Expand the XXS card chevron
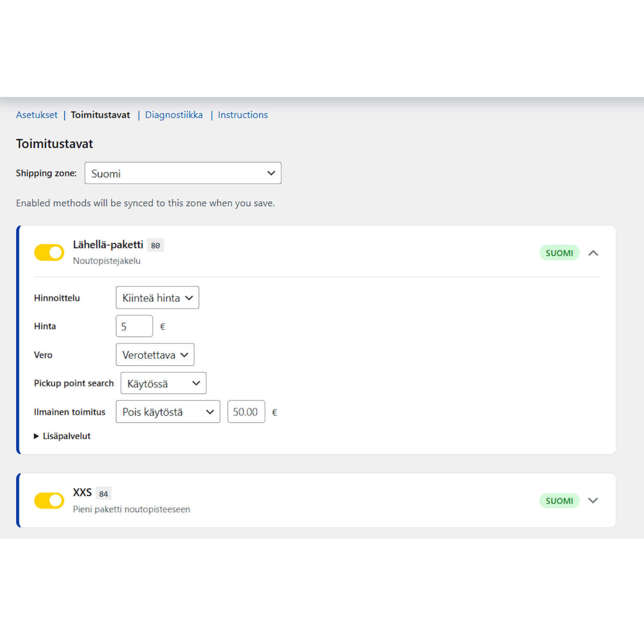The height and width of the screenshot is (644, 644). pos(593,501)
